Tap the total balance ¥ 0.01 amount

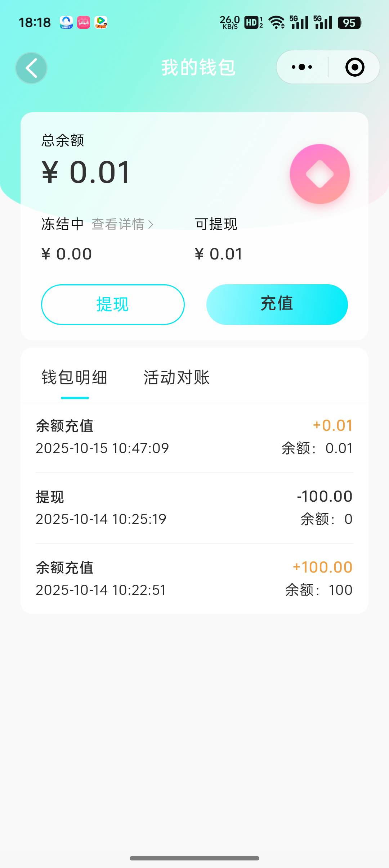point(86,172)
